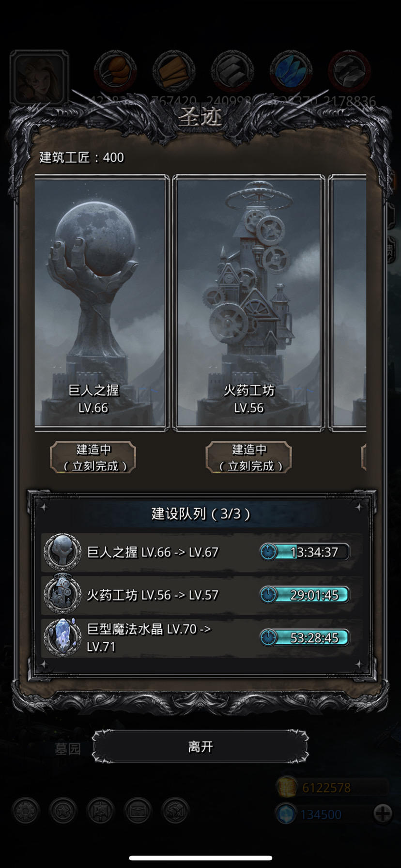Tap the 巨型魔法水晶 queue icon
The image size is (401, 868).
pyautogui.click(x=62, y=637)
